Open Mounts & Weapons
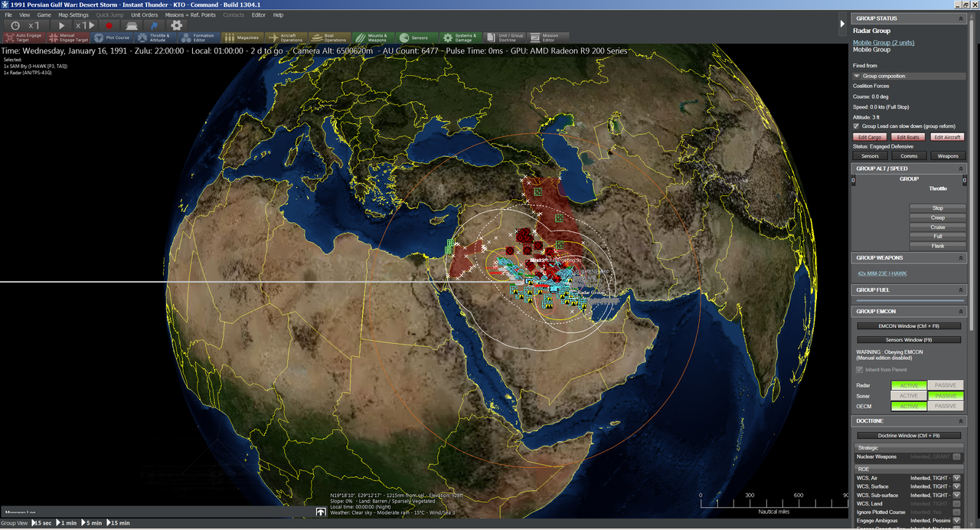 (x=374, y=38)
